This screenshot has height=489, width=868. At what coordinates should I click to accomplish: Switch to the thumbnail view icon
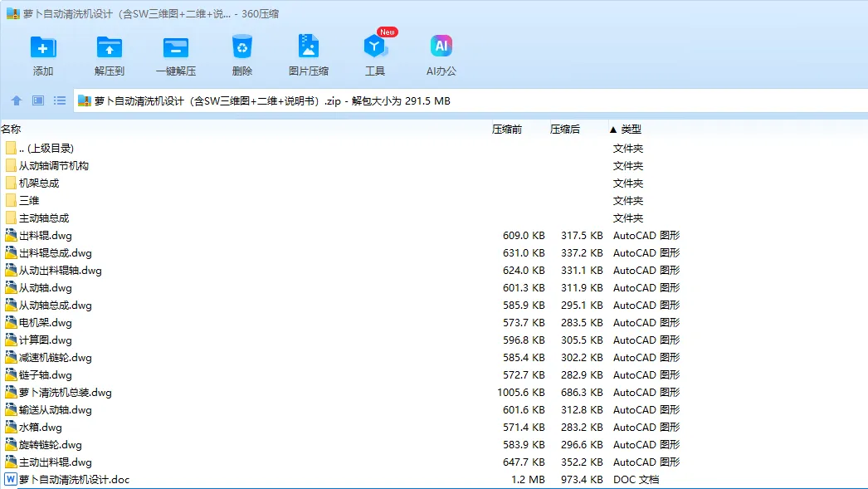tap(37, 100)
